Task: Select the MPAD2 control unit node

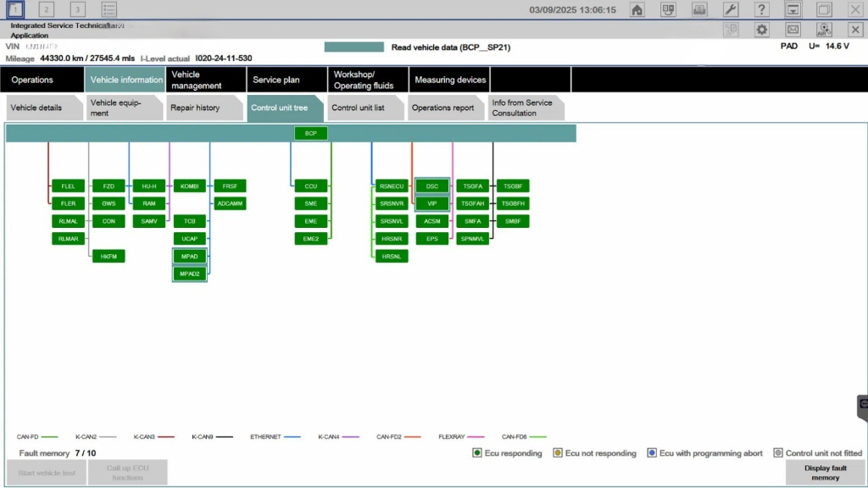Action: [190, 274]
